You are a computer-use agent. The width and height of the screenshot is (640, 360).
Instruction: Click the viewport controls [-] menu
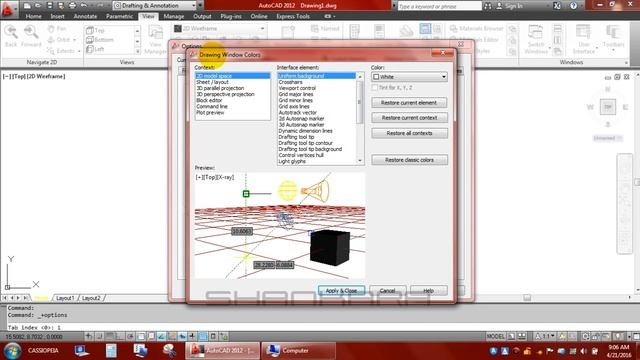tap(6, 76)
